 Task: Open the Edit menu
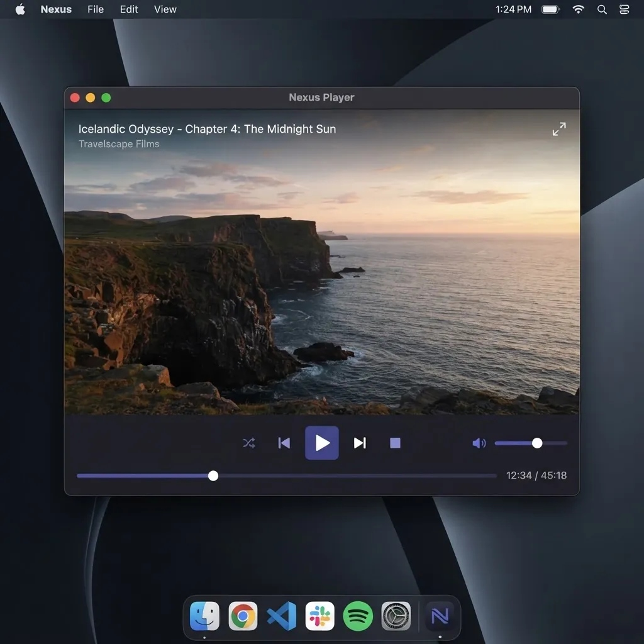coord(129,9)
